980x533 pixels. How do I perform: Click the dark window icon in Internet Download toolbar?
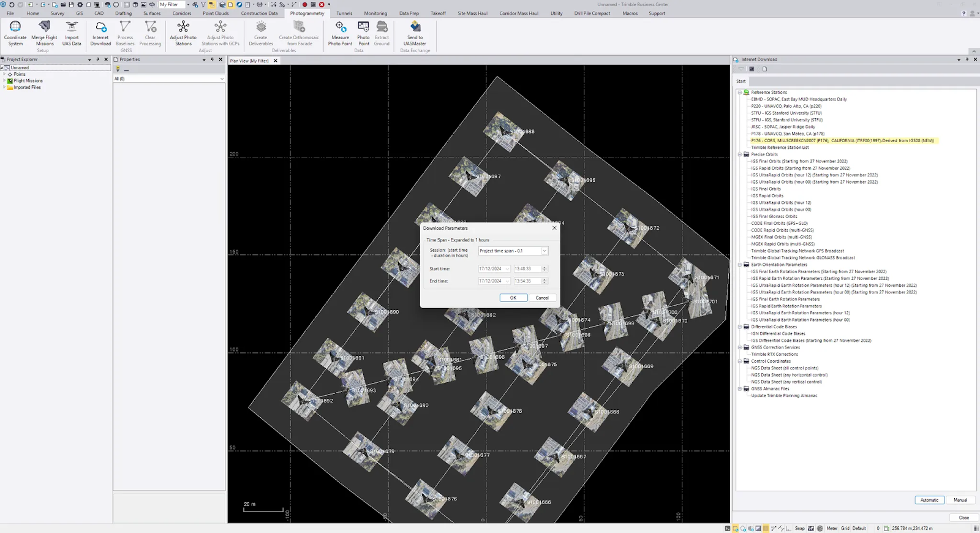pyautogui.click(x=752, y=69)
